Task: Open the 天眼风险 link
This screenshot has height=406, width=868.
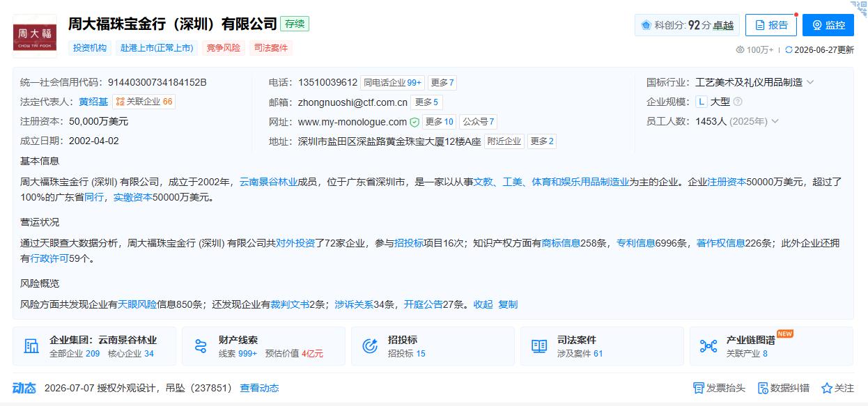Action: coord(137,304)
